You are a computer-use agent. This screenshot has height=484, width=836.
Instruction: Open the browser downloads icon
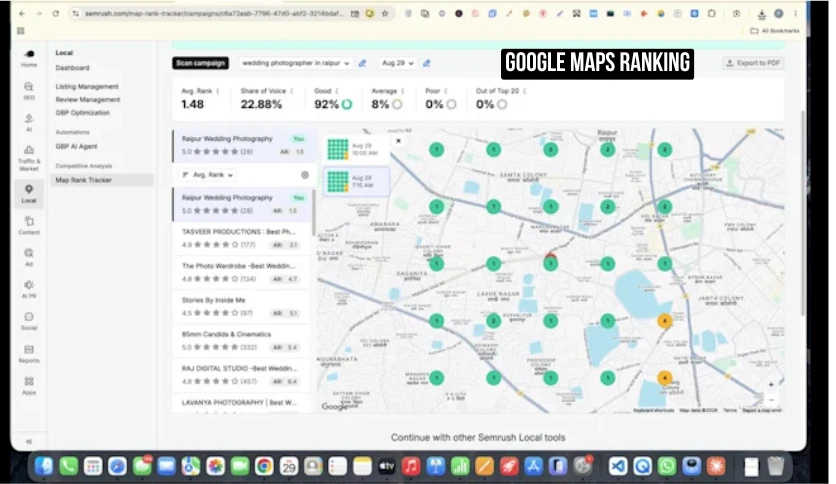click(762, 14)
